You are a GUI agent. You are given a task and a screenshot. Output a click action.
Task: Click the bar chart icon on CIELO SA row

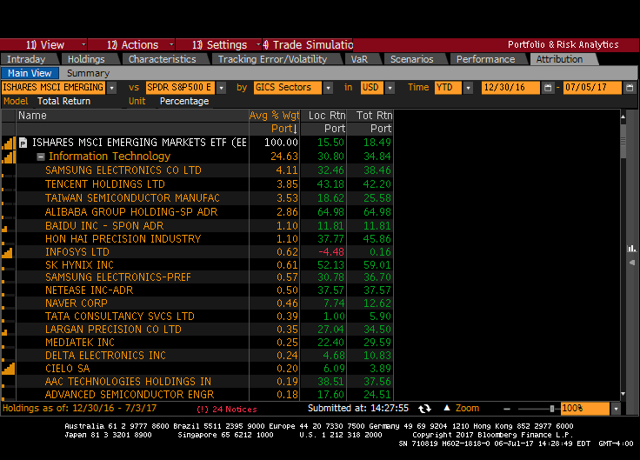coord(9,369)
